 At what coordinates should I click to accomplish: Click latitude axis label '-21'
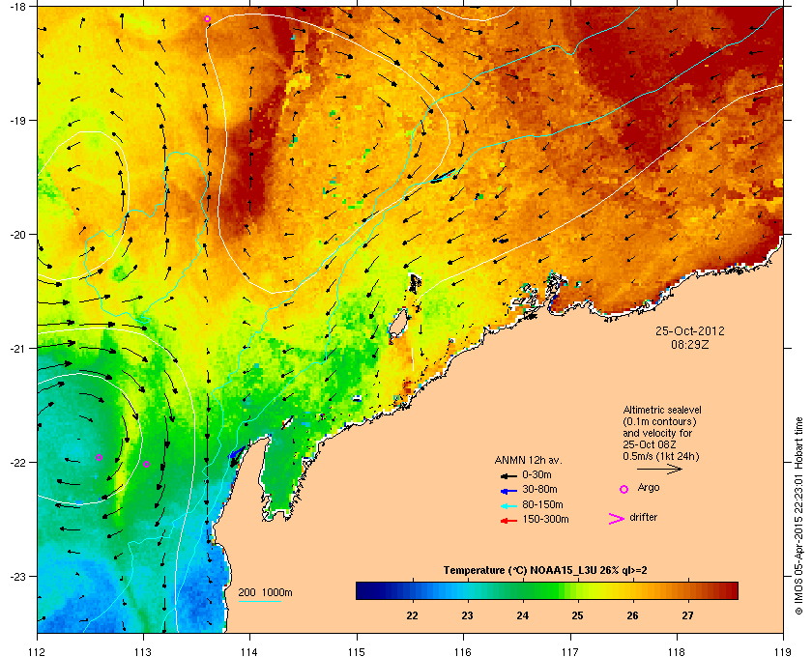(17, 349)
